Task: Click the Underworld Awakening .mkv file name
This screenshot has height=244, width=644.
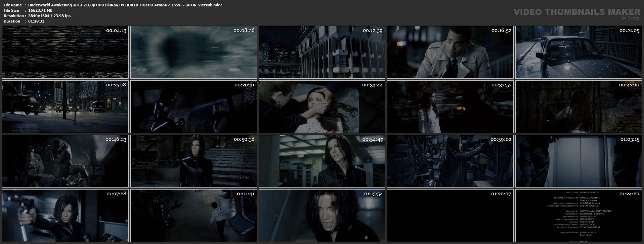Action: (x=125, y=5)
